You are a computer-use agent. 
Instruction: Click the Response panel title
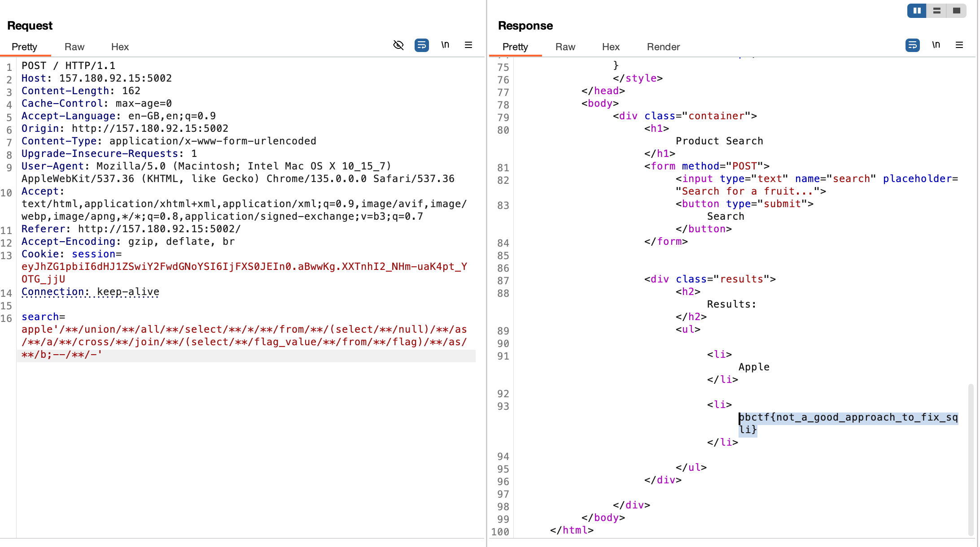(525, 26)
